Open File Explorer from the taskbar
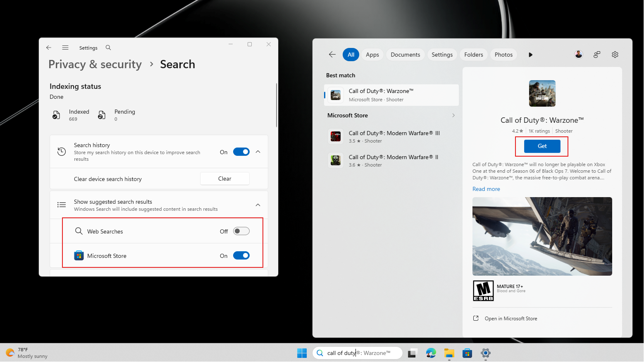Viewport: 644px width, 362px height. [449, 353]
